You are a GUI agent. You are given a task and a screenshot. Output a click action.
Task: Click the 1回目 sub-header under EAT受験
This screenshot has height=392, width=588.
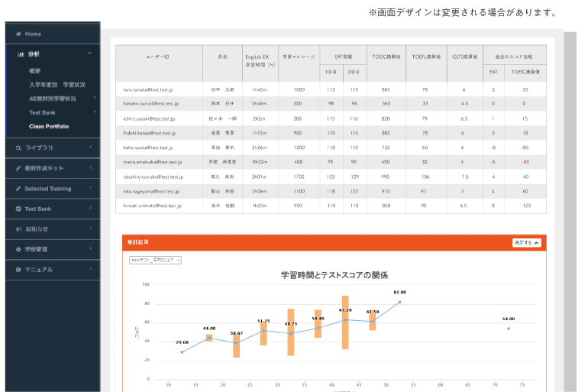(331, 72)
